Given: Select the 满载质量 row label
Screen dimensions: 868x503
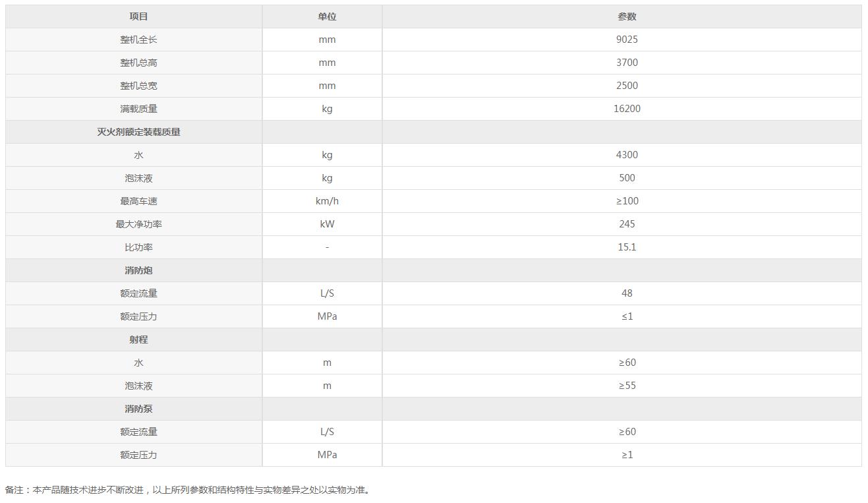Looking at the screenshot, I should click(x=138, y=109).
